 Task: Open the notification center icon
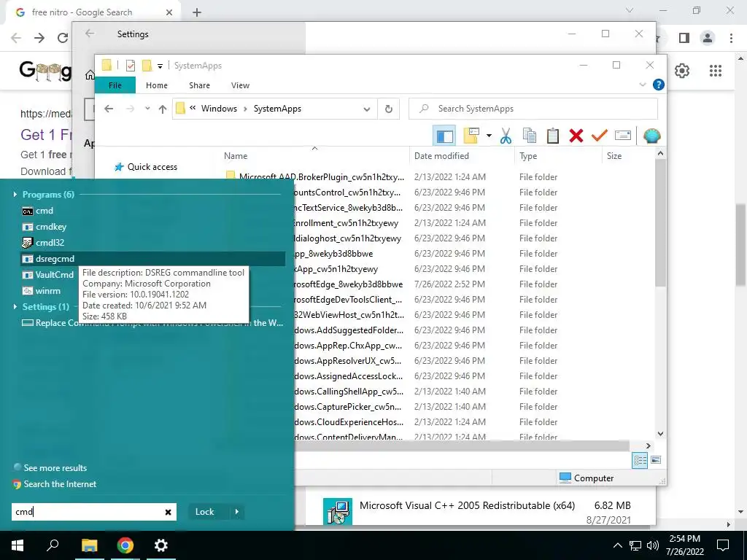tap(723, 545)
